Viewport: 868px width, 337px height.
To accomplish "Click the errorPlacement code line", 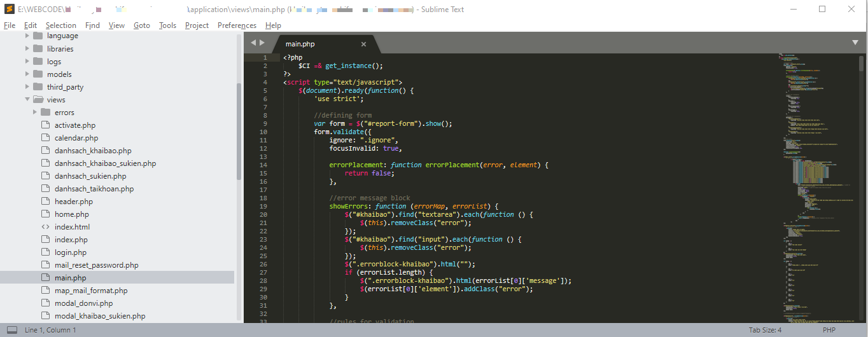I will click(438, 165).
